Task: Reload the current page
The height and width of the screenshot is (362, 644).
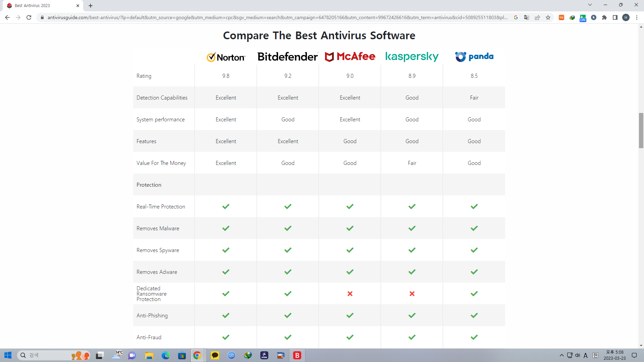Action: coord(29,17)
